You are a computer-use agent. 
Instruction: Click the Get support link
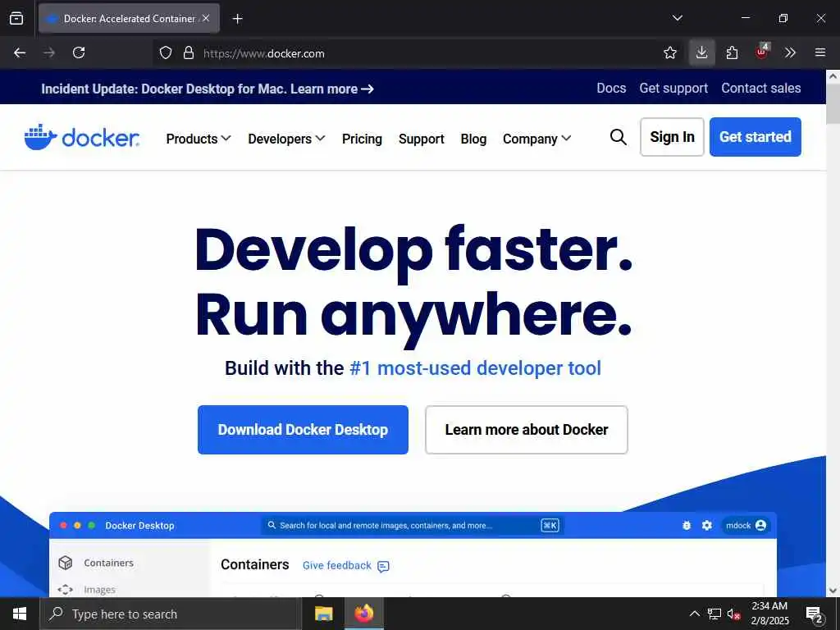point(673,88)
